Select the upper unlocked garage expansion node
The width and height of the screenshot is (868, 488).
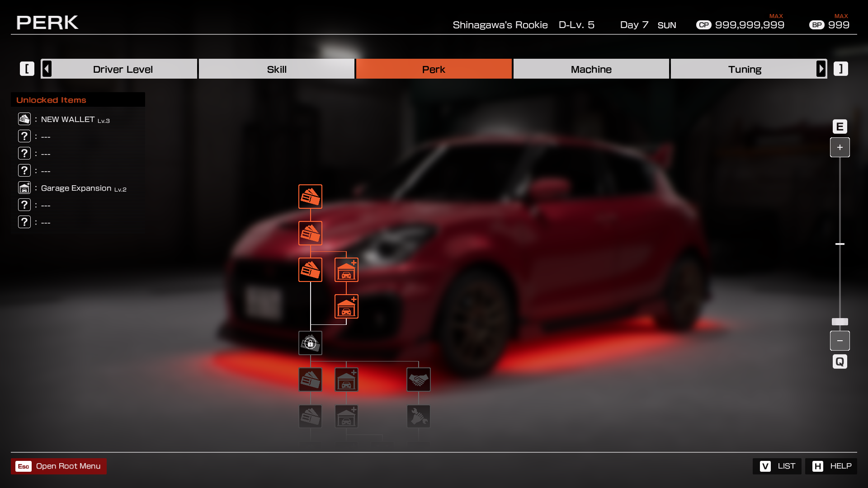[x=346, y=270]
